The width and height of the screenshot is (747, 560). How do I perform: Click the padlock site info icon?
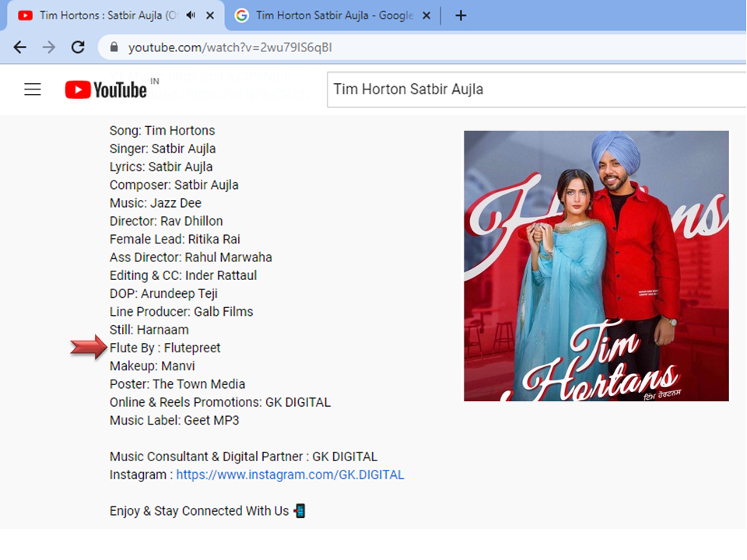[114, 47]
